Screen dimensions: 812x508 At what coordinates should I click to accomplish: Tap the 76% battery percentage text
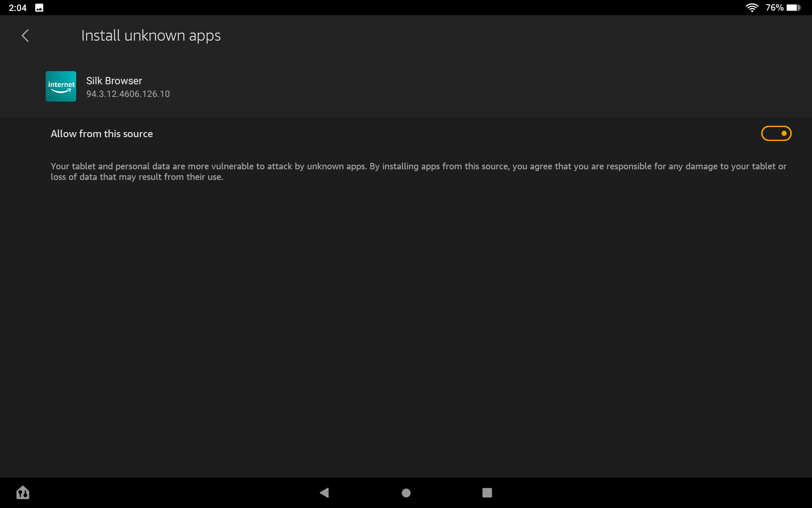(x=775, y=7)
